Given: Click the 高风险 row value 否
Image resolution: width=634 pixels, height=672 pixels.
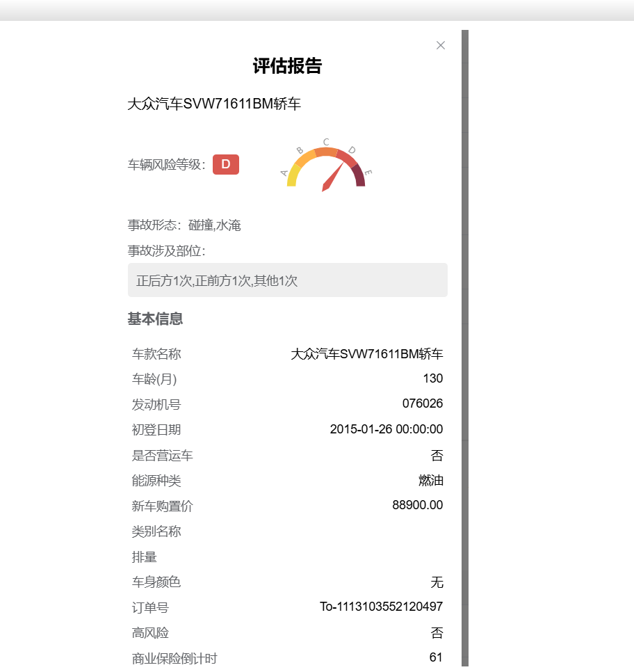Looking at the screenshot, I should point(437,632).
